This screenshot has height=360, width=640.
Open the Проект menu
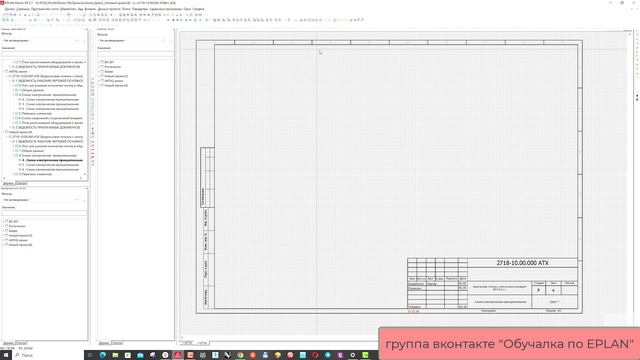(9, 9)
